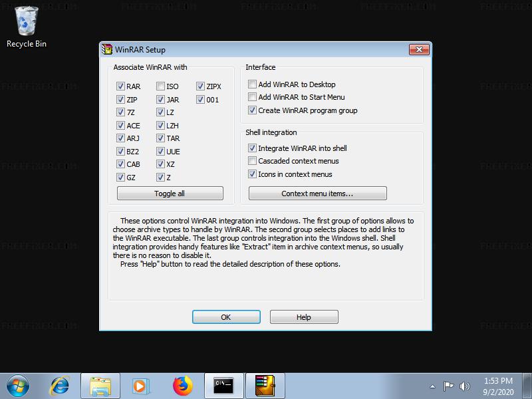
Task: Open Context menu items settings
Action: [x=318, y=194]
